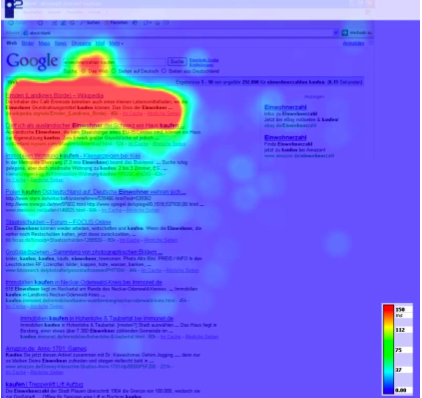The width and height of the screenshot is (422, 398).
Task: Click the Favoriten toolbar button
Action: [116, 23]
